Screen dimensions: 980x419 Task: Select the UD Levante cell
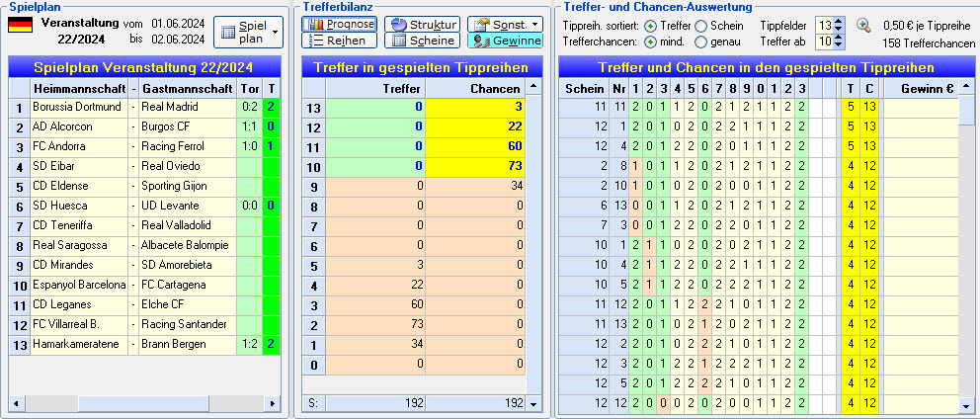(188, 206)
